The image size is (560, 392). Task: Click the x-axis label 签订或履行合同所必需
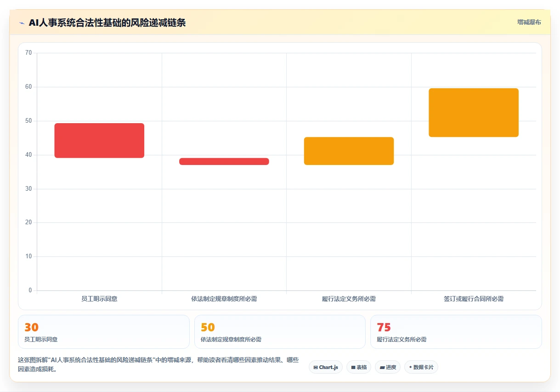(x=474, y=299)
